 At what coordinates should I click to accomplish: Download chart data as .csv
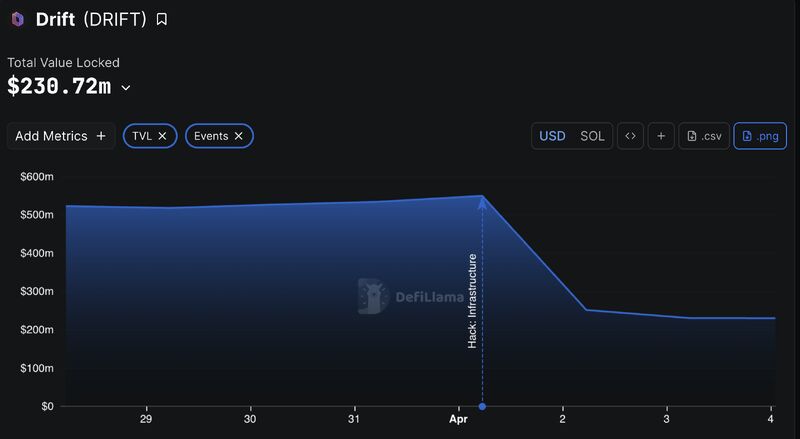704,136
